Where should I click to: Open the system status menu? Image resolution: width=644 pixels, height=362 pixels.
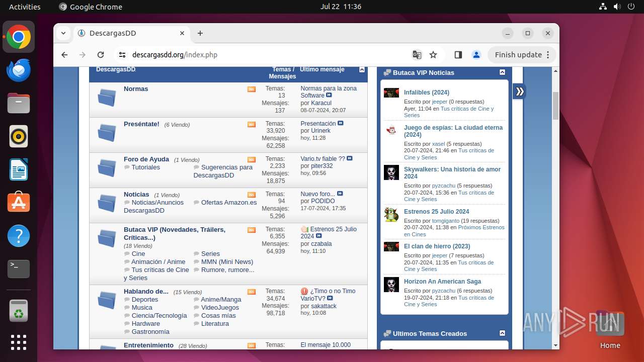(x=617, y=7)
